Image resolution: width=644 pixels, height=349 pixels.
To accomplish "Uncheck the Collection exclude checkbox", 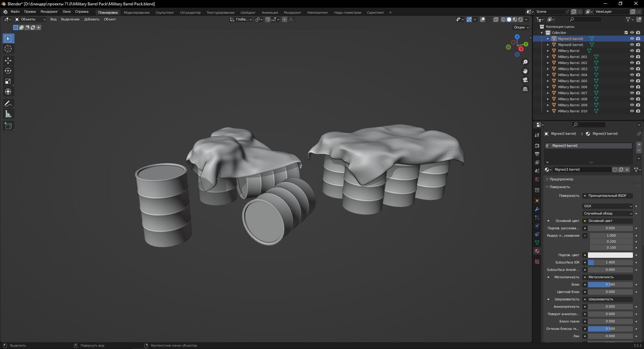I will (x=626, y=33).
